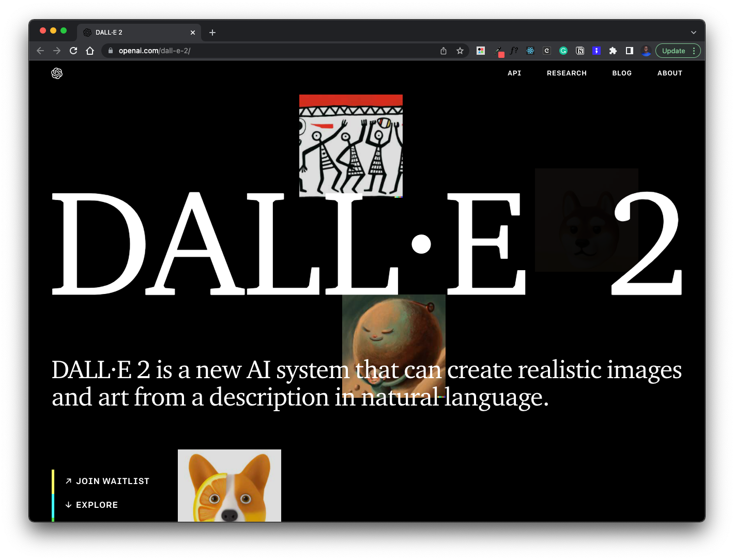Open the RESEARCH menu item
The height and width of the screenshot is (560, 734).
click(567, 73)
